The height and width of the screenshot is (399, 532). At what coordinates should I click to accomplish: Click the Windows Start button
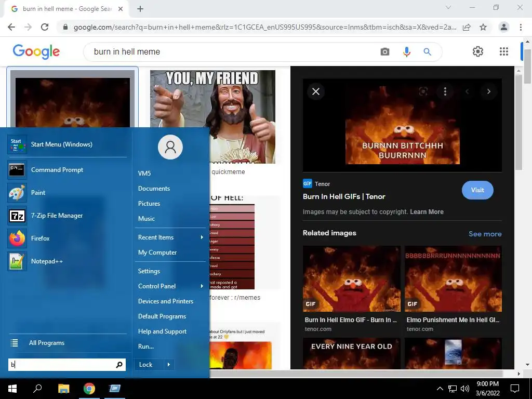[x=12, y=389]
